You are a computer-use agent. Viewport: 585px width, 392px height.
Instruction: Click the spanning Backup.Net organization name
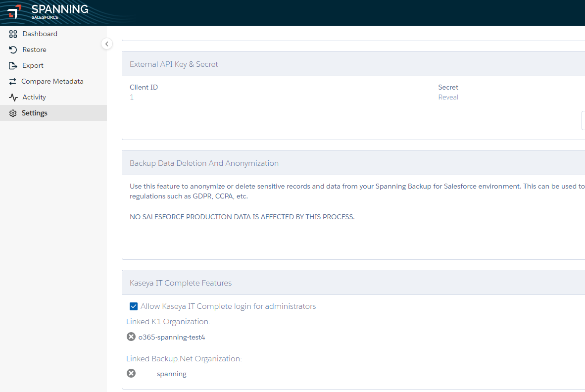click(172, 374)
